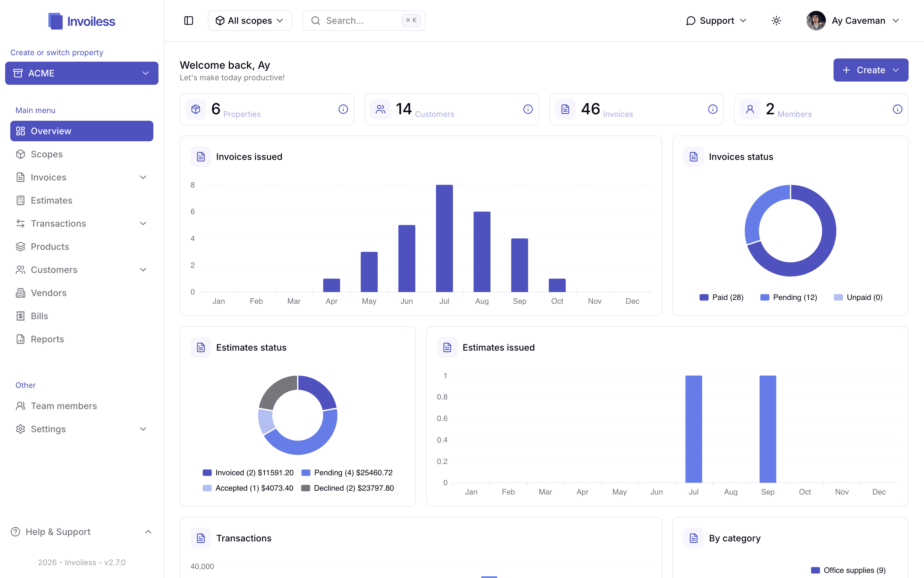Toggle the sidebar collapse icon
Image resolution: width=924 pixels, height=578 pixels.
[189, 21]
